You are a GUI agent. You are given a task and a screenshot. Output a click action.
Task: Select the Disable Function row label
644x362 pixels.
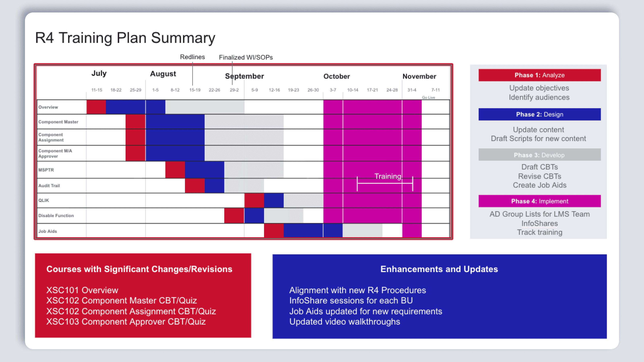click(56, 216)
